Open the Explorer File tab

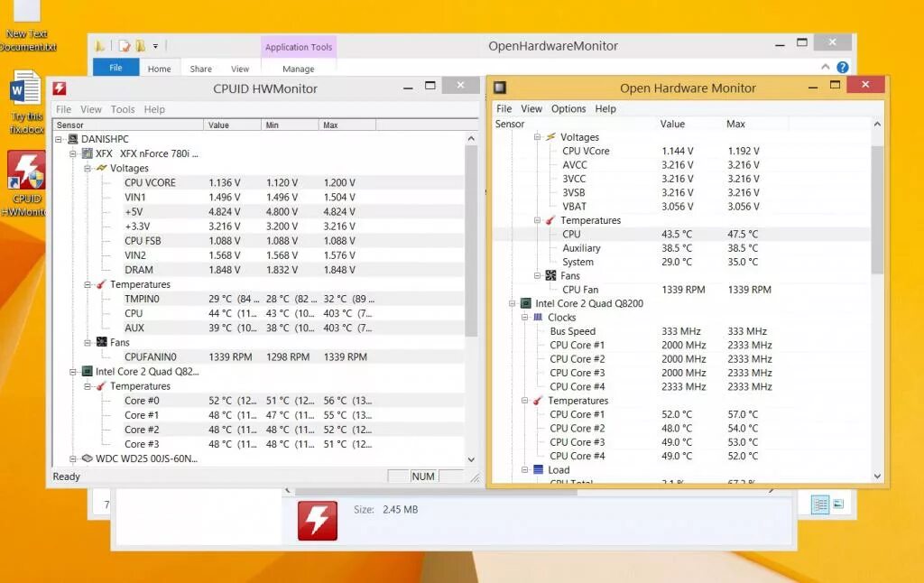click(116, 68)
